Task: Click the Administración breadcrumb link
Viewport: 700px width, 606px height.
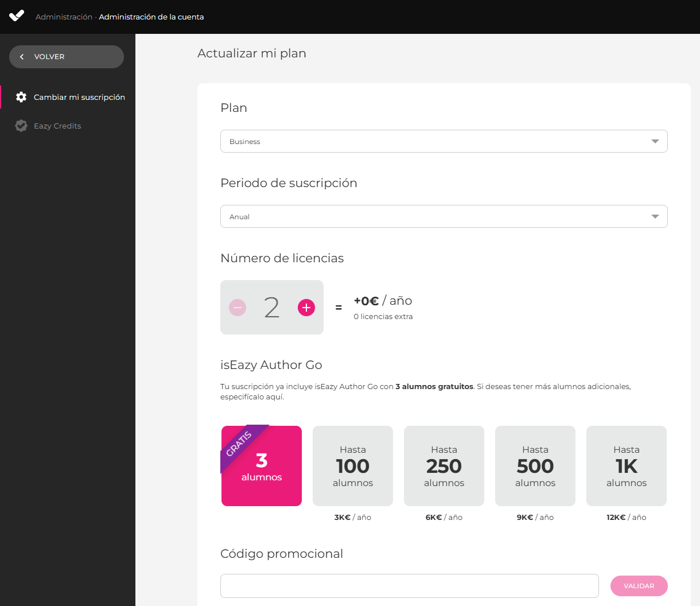Action: tap(64, 17)
